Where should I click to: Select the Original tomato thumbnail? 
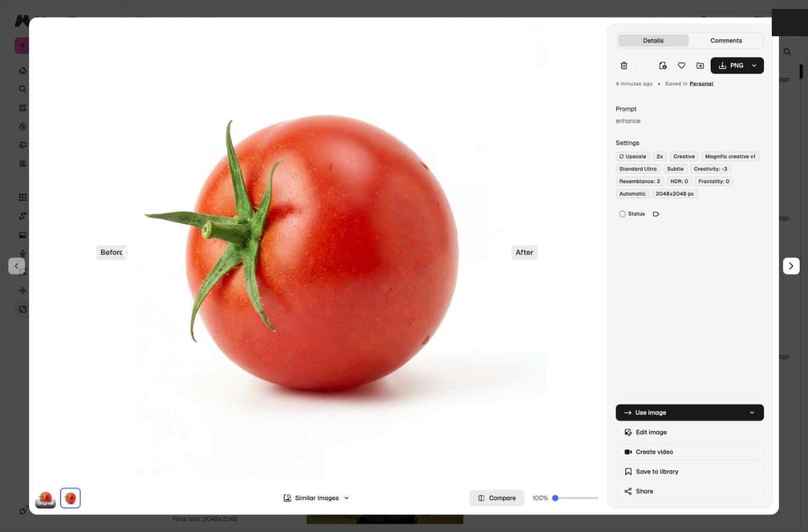tap(46, 499)
